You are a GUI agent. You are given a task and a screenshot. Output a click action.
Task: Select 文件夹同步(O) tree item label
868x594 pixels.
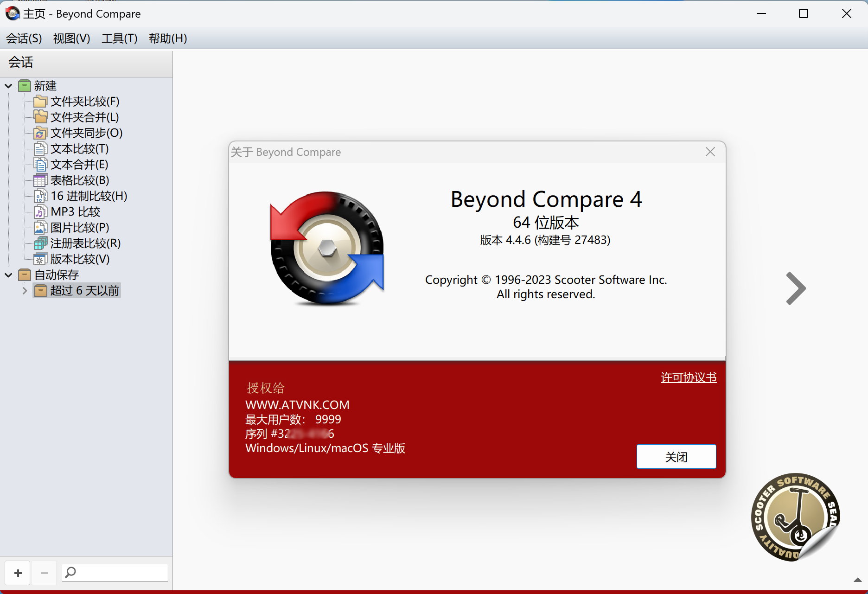(87, 133)
